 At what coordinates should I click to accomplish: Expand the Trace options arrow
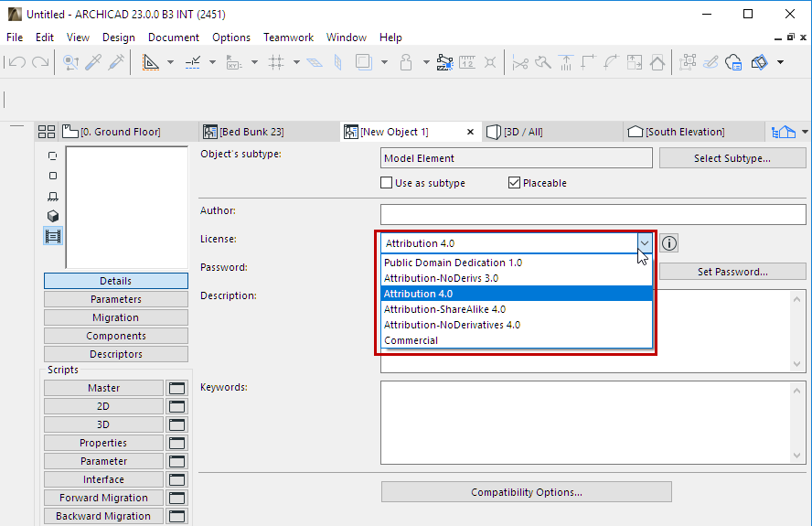384,62
